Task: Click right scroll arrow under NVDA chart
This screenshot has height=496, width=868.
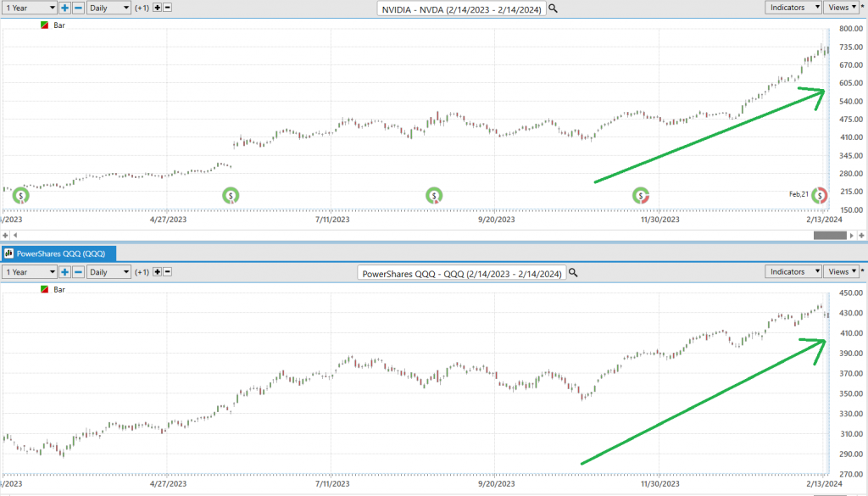Action: (851, 235)
